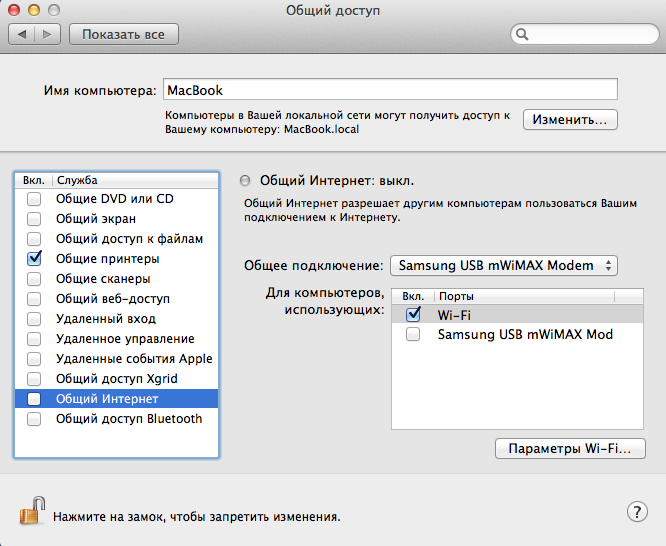
Task: Click the computer name text field
Action: (x=390, y=90)
